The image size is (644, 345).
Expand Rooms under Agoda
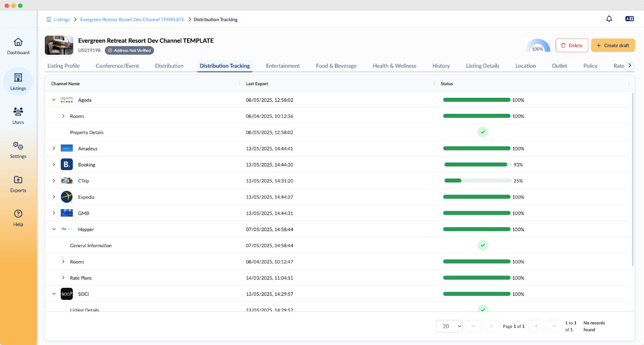[x=63, y=116]
